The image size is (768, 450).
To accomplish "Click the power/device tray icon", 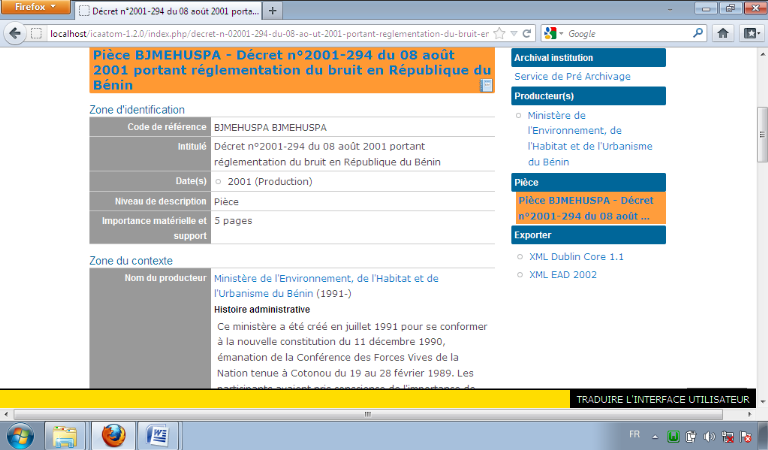I will 691,436.
